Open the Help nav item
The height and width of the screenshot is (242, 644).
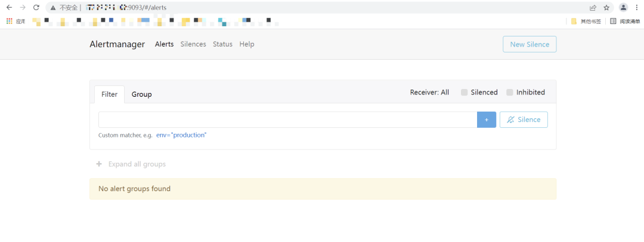[x=247, y=44]
